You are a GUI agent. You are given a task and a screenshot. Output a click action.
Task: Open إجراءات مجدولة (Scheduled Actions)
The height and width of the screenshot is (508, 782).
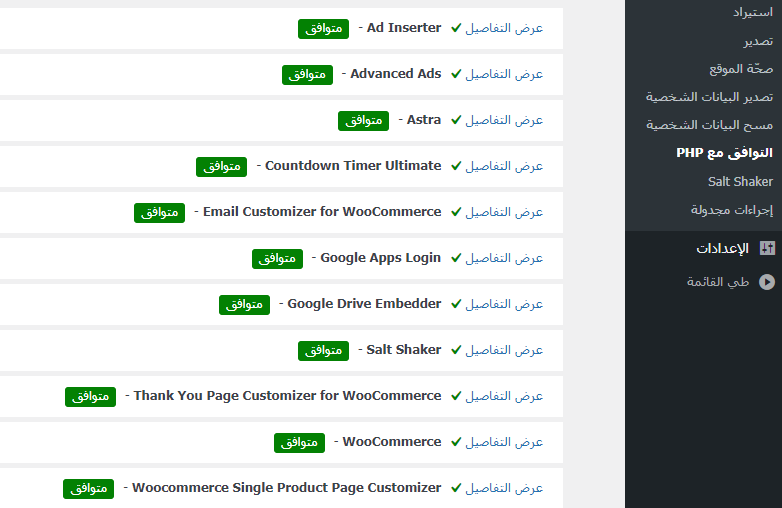point(731,210)
